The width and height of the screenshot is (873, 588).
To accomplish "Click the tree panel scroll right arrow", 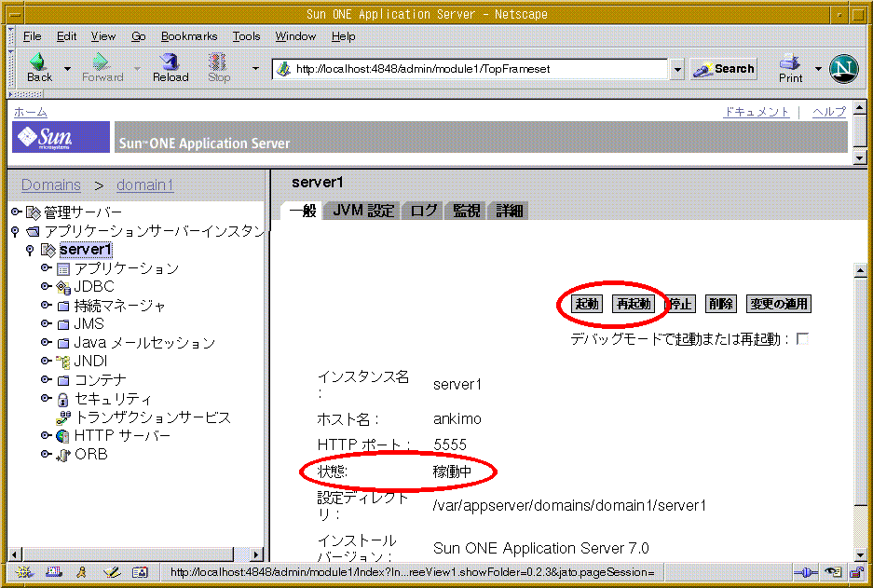I will pyautogui.click(x=256, y=554).
